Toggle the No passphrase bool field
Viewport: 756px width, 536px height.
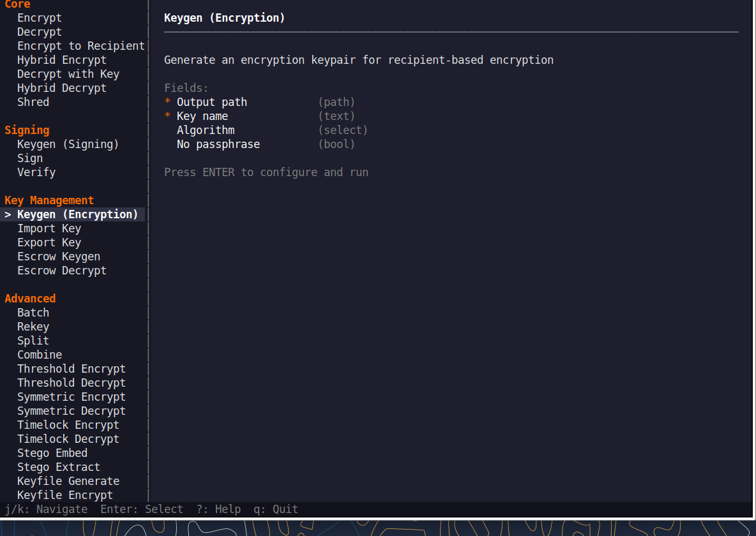click(x=266, y=144)
